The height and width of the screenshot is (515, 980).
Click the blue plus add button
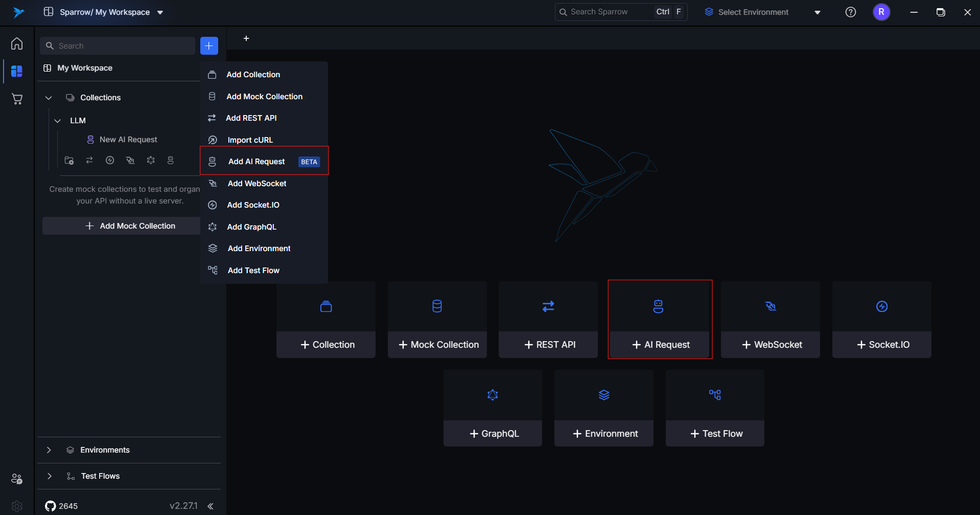(209, 46)
